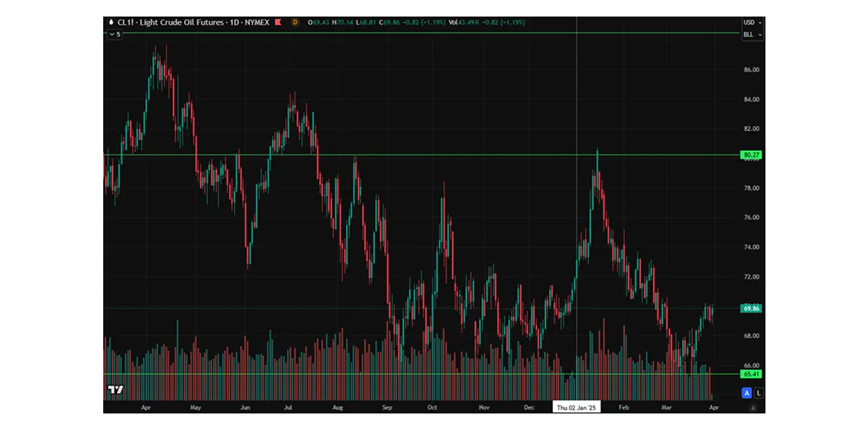Click the May label on time axis
The height and width of the screenshot is (430, 868).
click(x=195, y=408)
